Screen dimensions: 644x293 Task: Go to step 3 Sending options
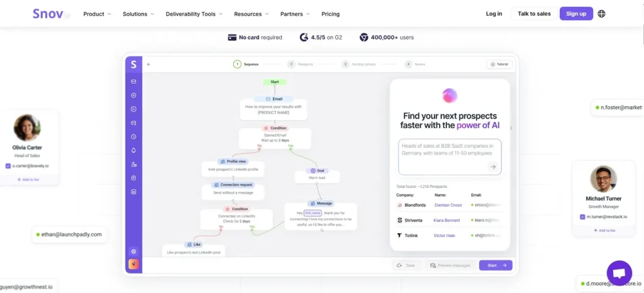point(358,64)
